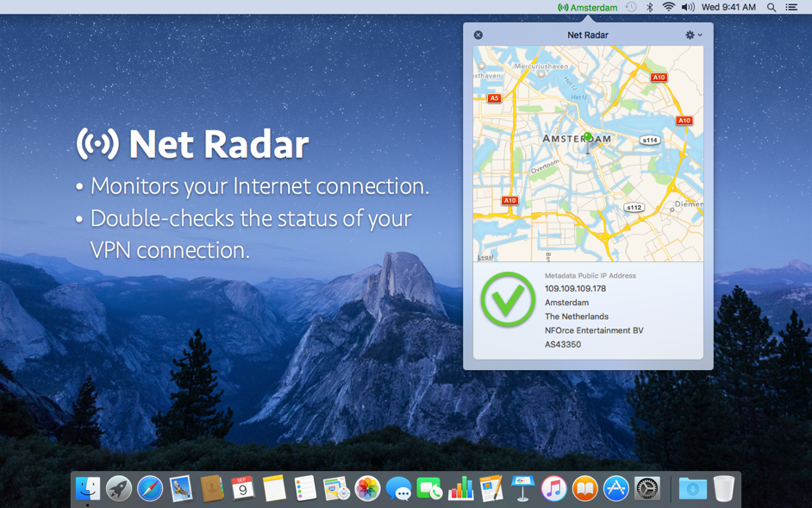812x508 pixels.
Task: Open Numbers chart icon in Dock
Action: (x=460, y=488)
